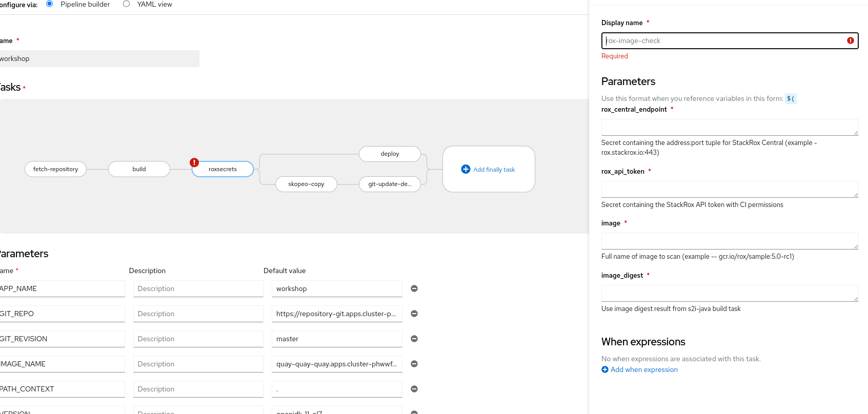Select the build task node
The width and height of the screenshot is (868, 414).
tap(139, 169)
